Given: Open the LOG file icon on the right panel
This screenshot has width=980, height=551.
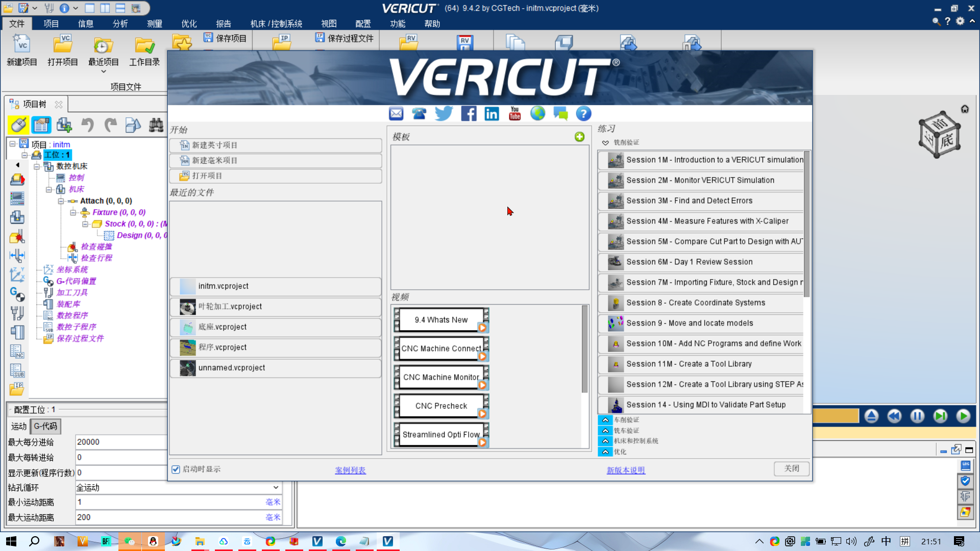Looking at the screenshot, I should point(966,466).
